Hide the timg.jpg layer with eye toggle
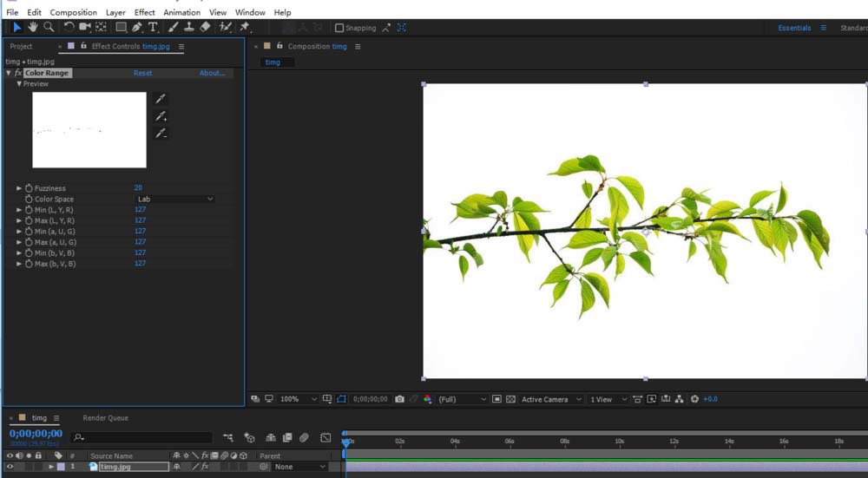The height and width of the screenshot is (478, 868). tap(10, 467)
